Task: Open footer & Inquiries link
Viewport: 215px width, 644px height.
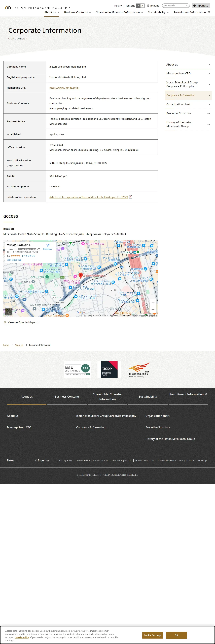Action: tap(42, 460)
